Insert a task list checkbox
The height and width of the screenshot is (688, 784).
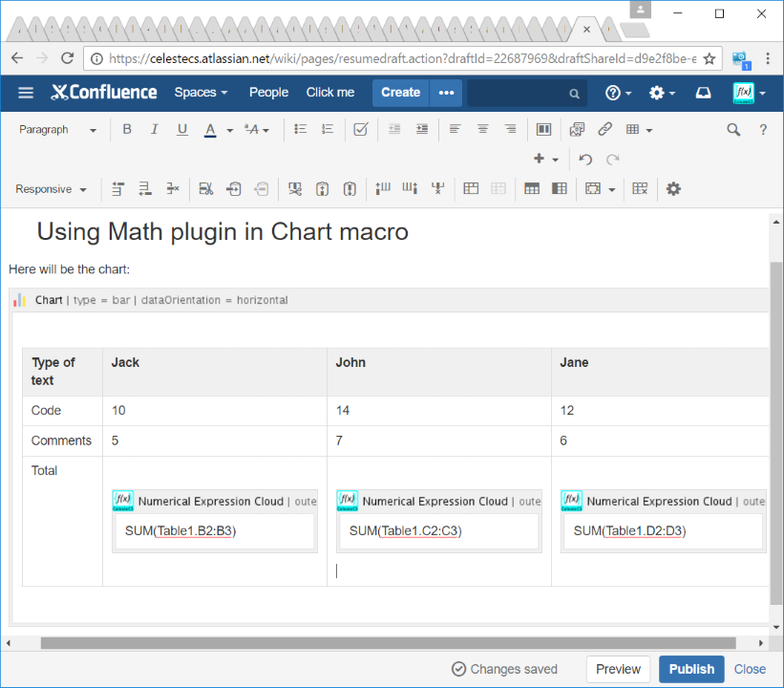point(360,130)
